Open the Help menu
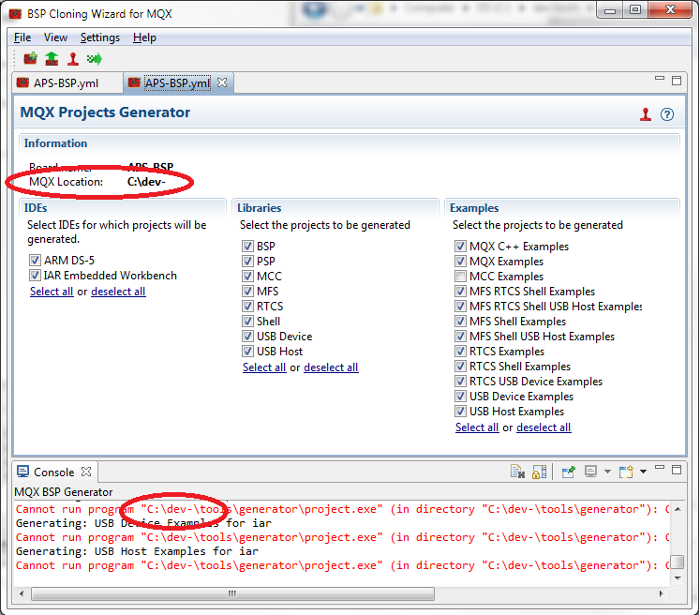Viewport: 700px width, 615px height. pos(144,37)
